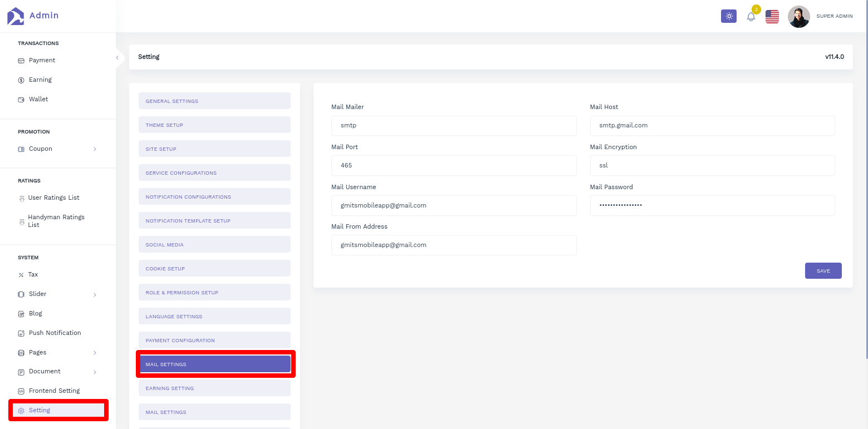Screen dimensions: 868x429
Task: Click the Blog icon in sidebar
Action: 21,314
